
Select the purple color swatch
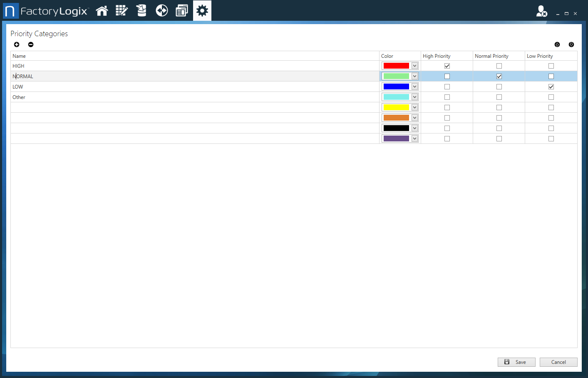tap(396, 138)
